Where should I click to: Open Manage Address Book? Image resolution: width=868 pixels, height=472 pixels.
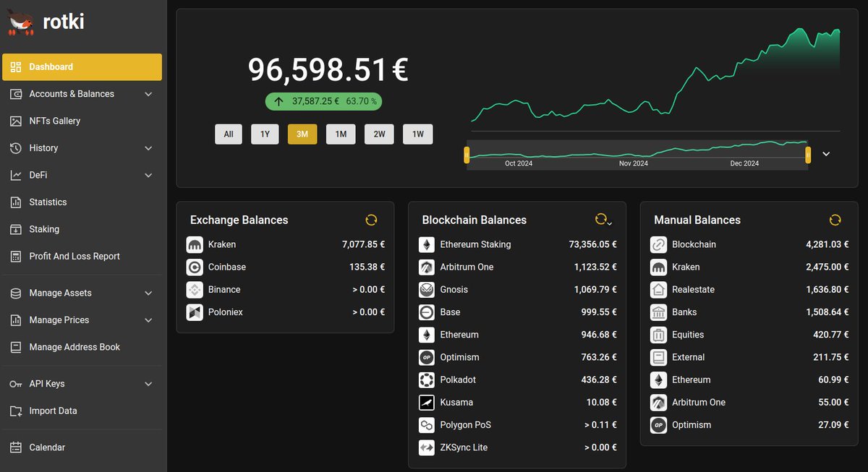tap(82, 347)
